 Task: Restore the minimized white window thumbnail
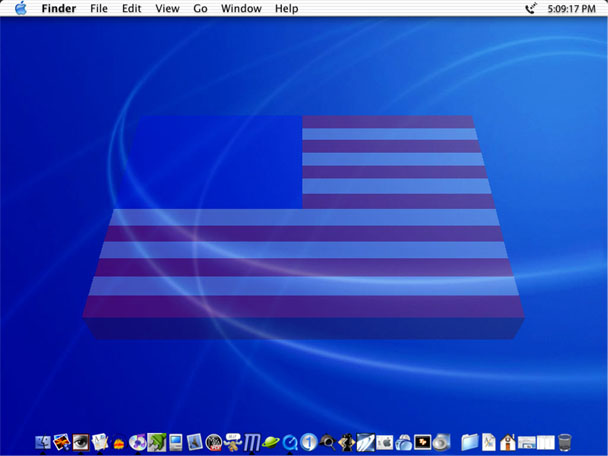click(x=546, y=443)
